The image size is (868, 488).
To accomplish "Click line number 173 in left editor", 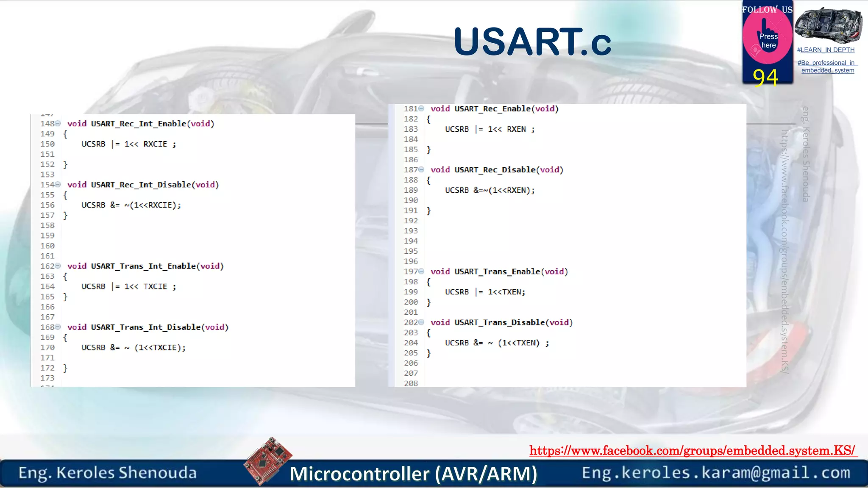I will [47, 378].
